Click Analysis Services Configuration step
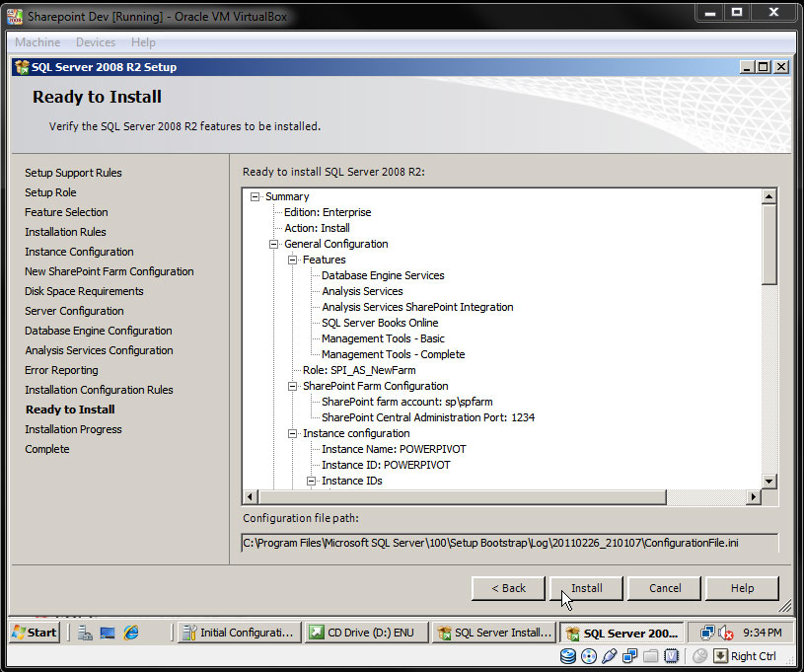 coord(99,350)
